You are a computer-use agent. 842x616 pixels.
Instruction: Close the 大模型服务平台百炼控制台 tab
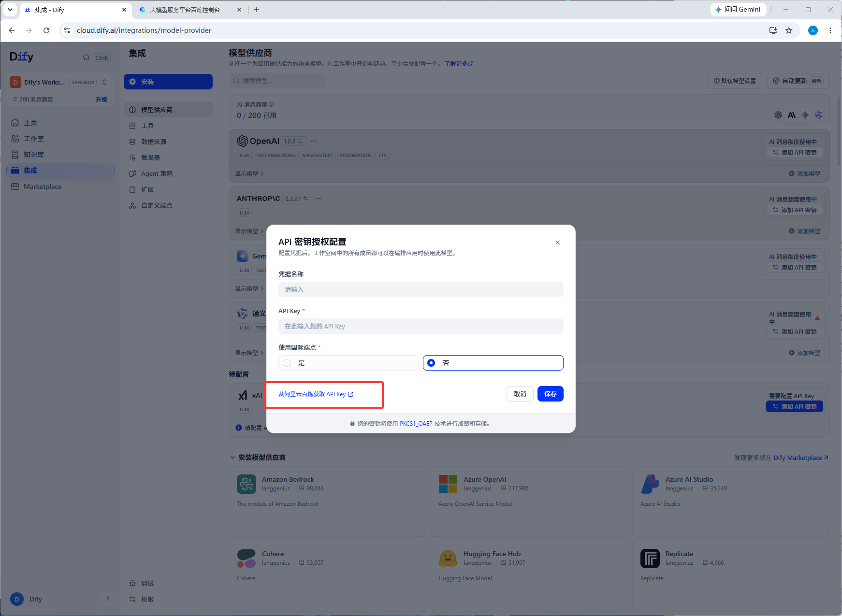[239, 10]
